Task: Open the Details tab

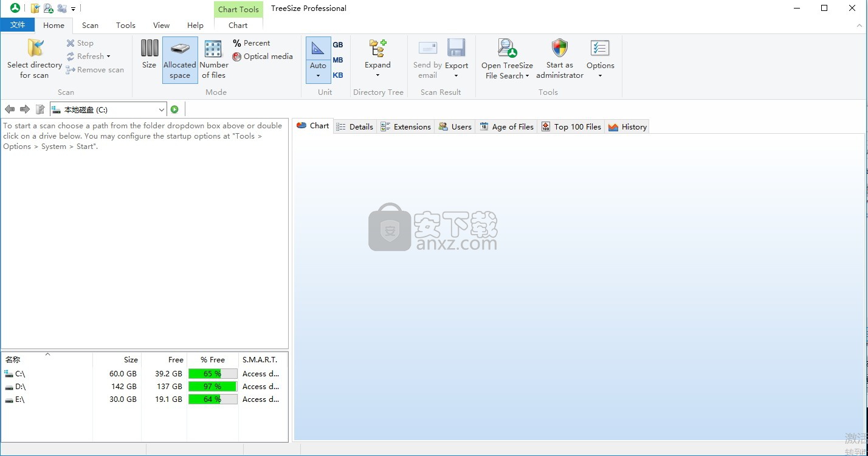Action: pos(355,126)
